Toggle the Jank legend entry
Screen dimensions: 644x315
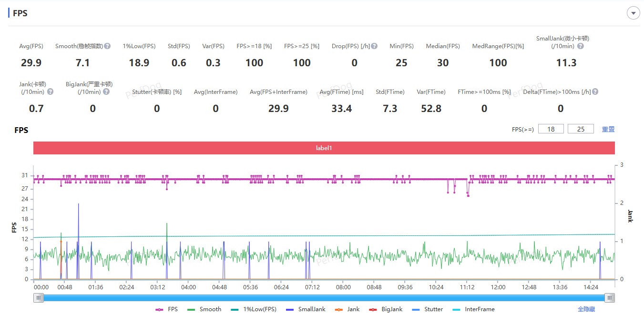pyautogui.click(x=347, y=309)
